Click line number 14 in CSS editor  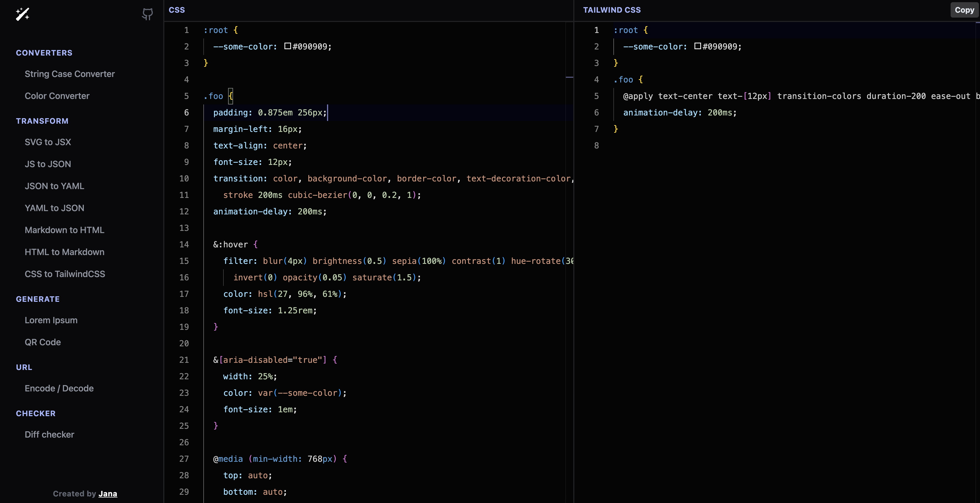click(x=184, y=245)
